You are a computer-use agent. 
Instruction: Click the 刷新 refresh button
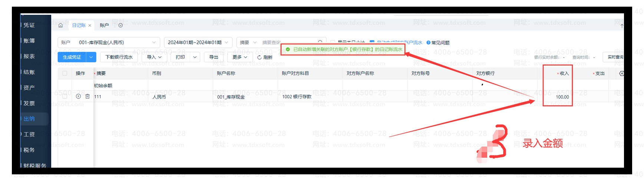pos(265,57)
